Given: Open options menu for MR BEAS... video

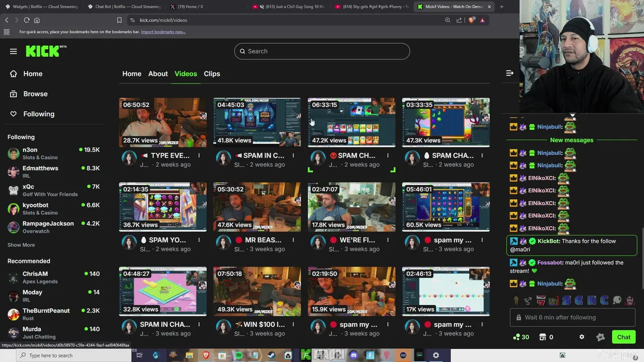Looking at the screenshot, I should point(293,240).
